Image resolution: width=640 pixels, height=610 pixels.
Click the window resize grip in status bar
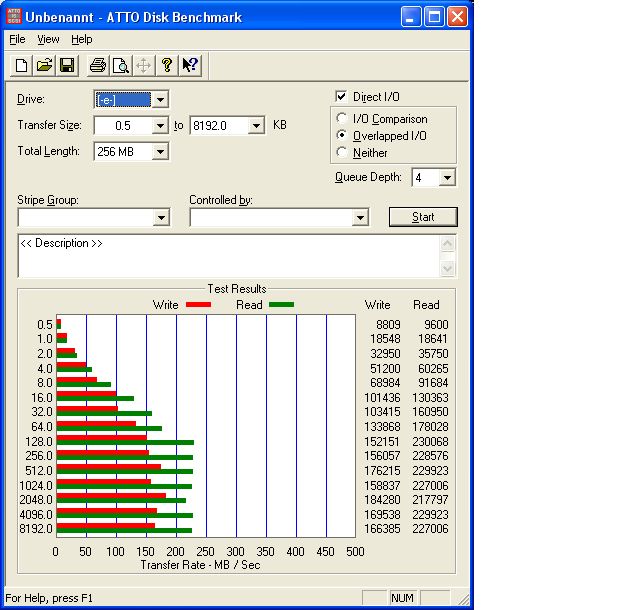(463, 599)
